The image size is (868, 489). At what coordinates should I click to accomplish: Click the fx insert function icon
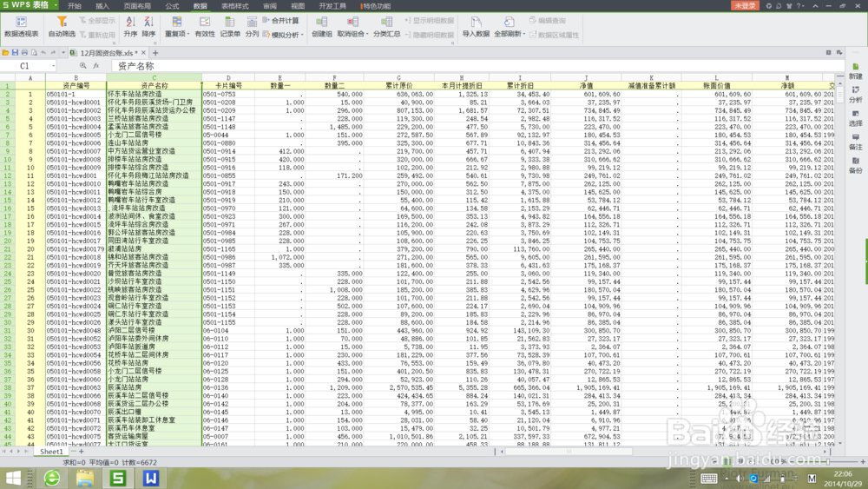[x=95, y=65]
